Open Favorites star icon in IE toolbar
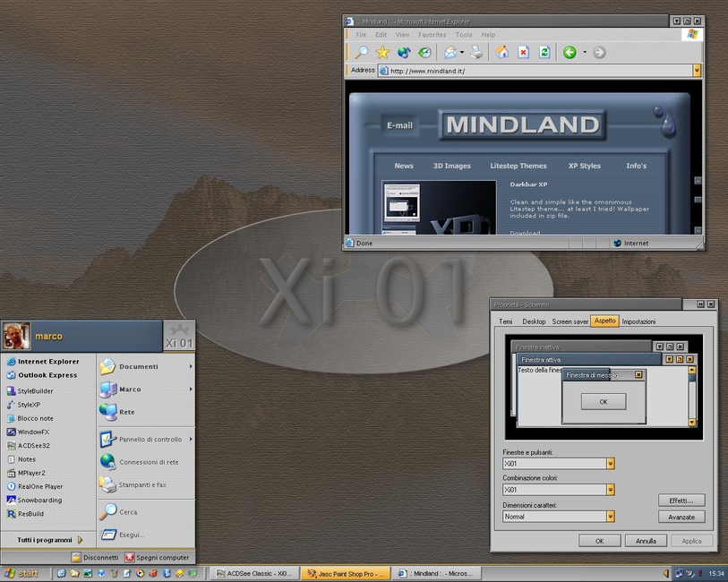This screenshot has width=728, height=582. click(x=382, y=53)
